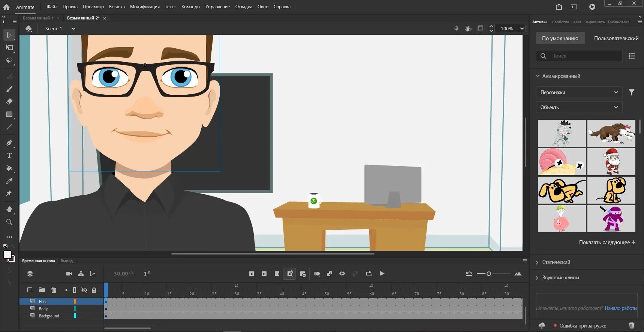Image resolution: width=644 pixels, height=332 pixels.
Task: Open the Персонажи dropdown
Action: click(579, 92)
